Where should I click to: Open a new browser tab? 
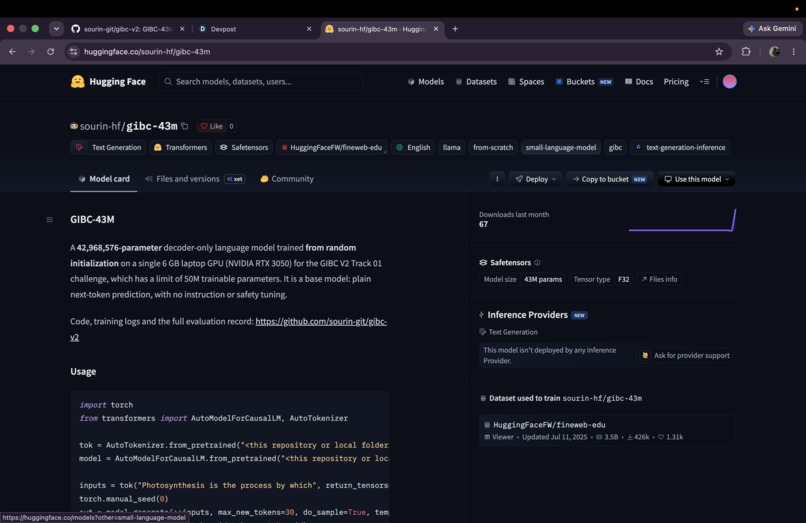tap(455, 29)
